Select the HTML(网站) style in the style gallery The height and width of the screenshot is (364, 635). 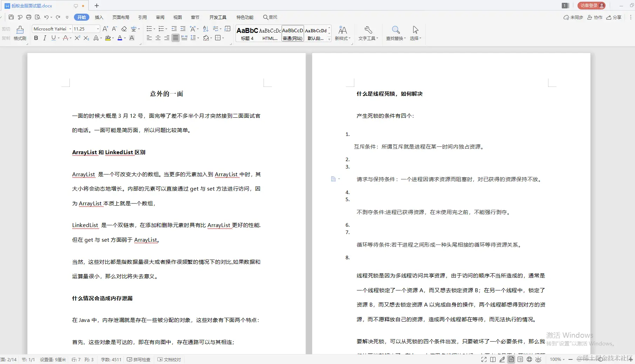(x=270, y=33)
